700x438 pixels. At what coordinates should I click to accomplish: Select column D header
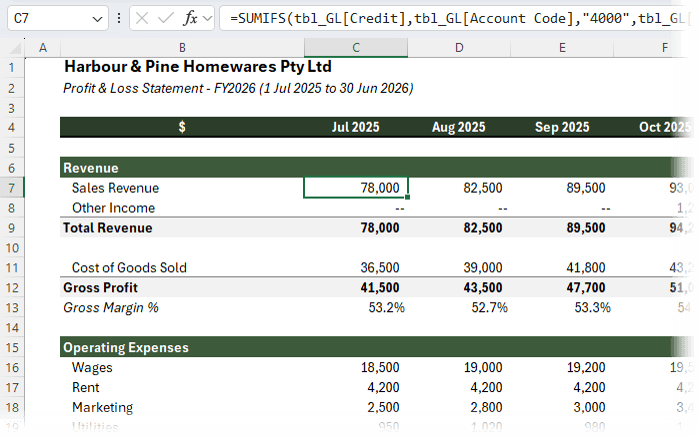pos(459,48)
